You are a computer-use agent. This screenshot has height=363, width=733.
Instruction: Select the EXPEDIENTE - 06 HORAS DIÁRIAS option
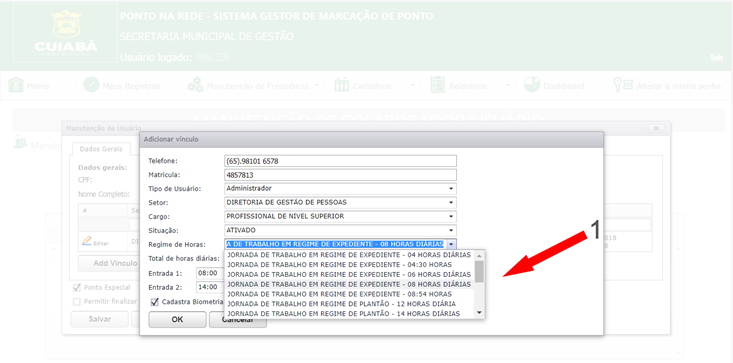click(349, 274)
